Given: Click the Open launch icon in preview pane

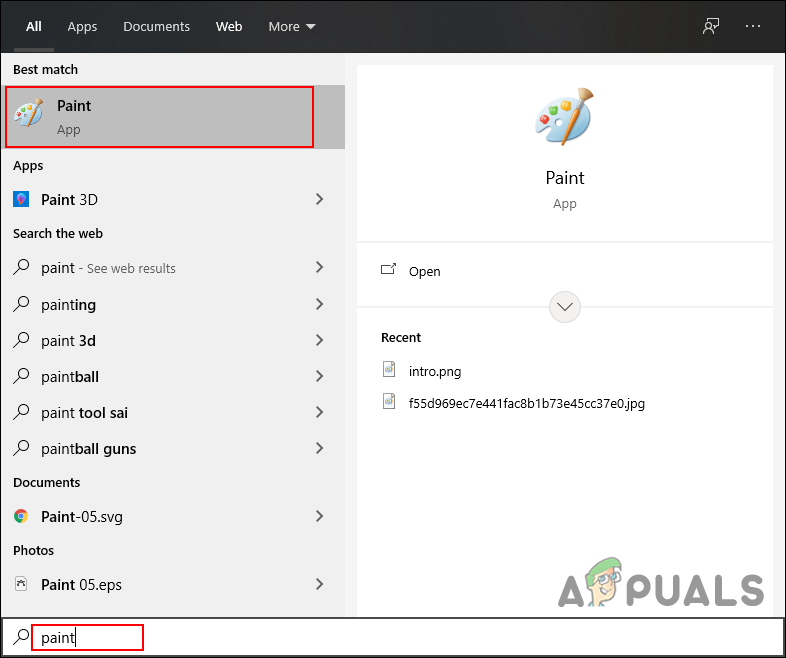Looking at the screenshot, I should pyautogui.click(x=388, y=270).
